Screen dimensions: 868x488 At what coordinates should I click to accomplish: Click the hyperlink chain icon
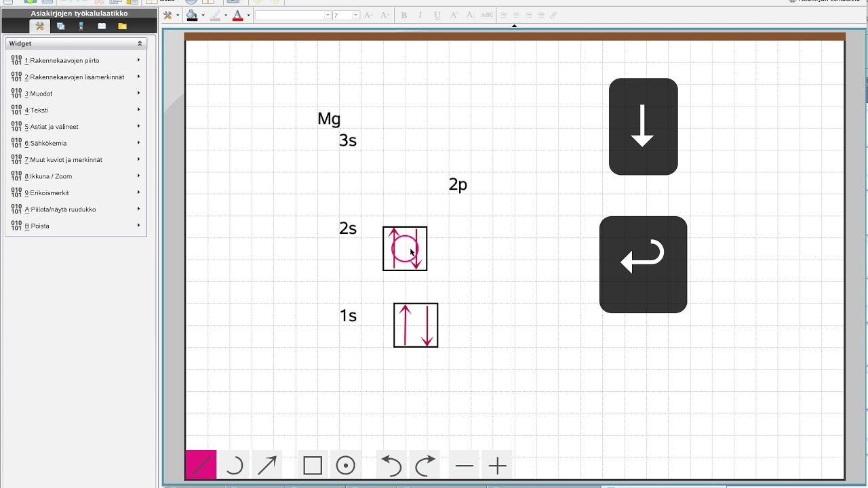coord(553,15)
